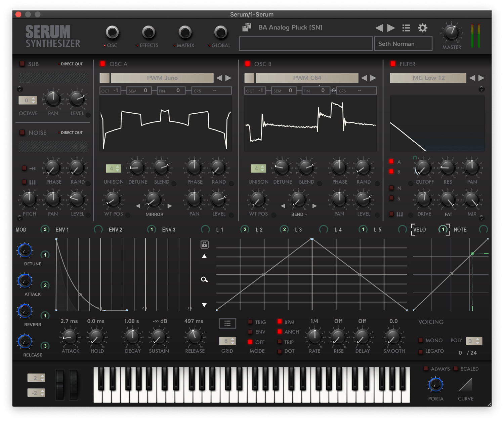Select next OSC B wavetable arrow
Screen dimensions: 504x421
pyautogui.click(x=373, y=78)
